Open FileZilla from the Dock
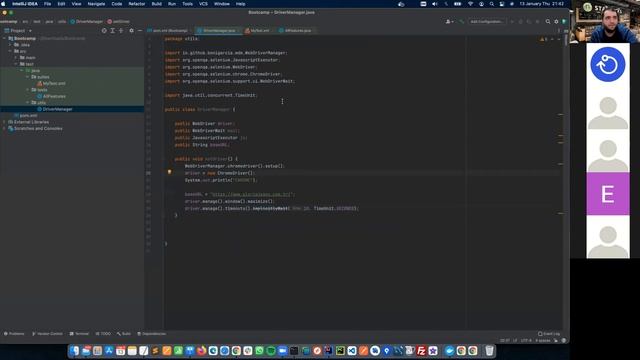This screenshot has width=640, height=360. (x=421, y=351)
